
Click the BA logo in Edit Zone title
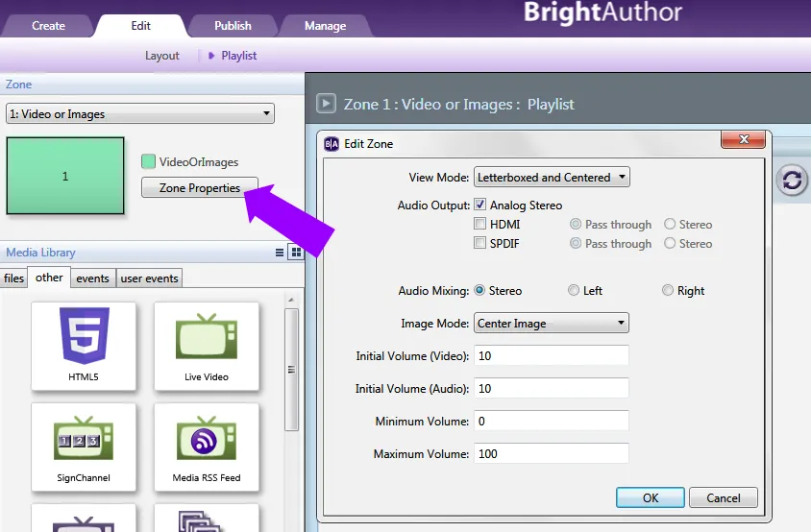point(331,144)
